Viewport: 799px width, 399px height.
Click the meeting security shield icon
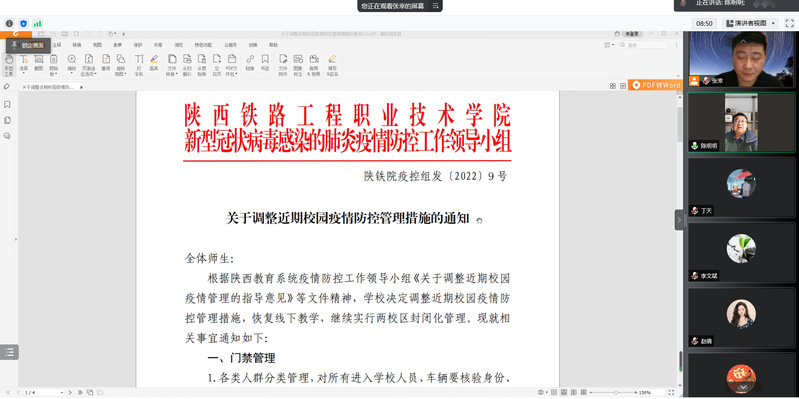(23, 23)
